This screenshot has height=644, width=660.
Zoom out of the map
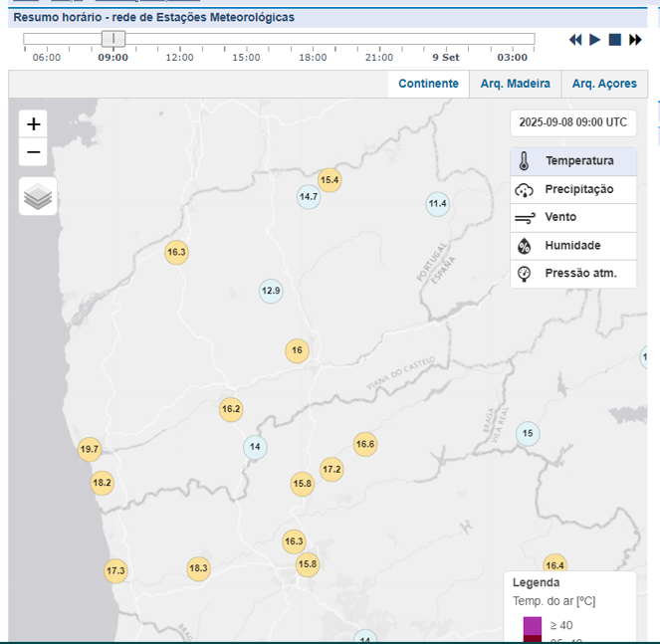click(x=33, y=151)
